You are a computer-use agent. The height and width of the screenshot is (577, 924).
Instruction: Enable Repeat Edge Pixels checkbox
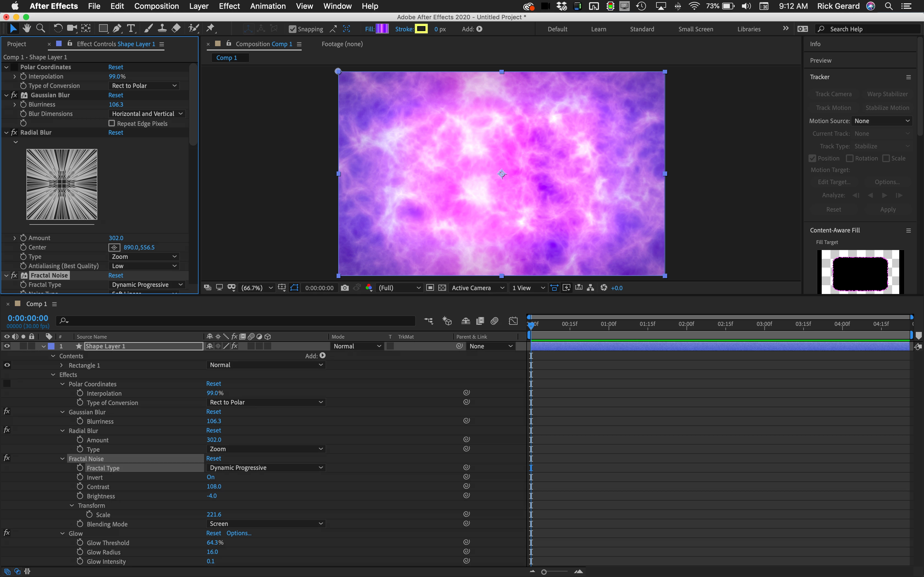coord(112,123)
